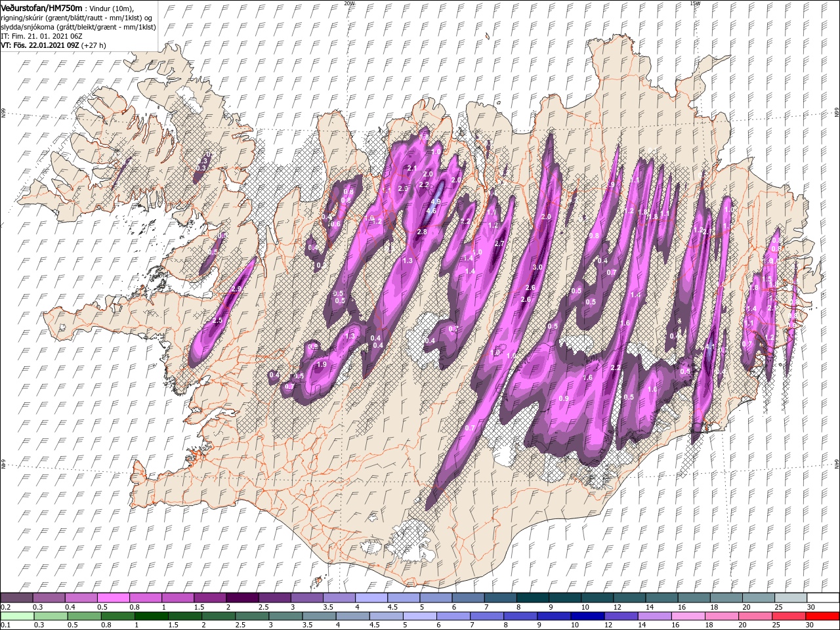Click top-row legend label 25
Screen dimensions: 840x630
tap(780, 607)
